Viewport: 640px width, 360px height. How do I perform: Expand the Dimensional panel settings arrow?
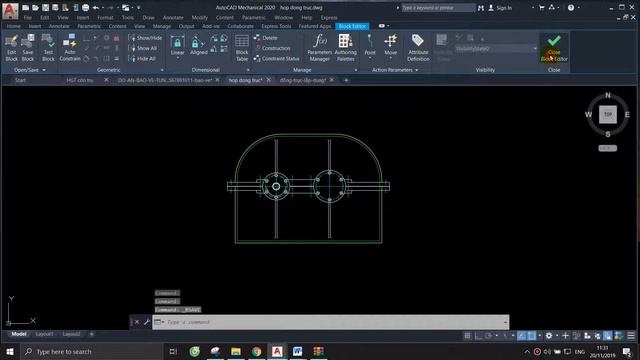pyautogui.click(x=248, y=70)
